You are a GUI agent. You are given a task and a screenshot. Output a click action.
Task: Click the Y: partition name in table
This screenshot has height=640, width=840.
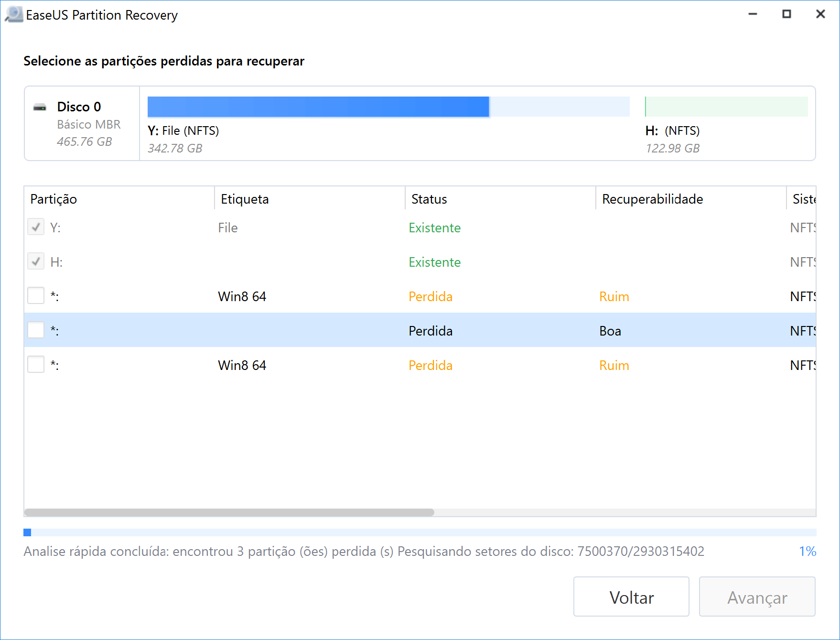(55, 228)
